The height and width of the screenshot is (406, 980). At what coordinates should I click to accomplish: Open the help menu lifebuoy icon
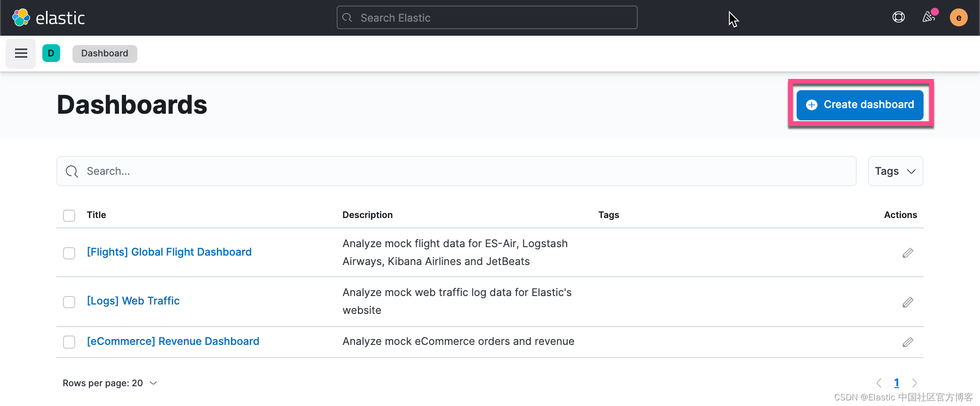coord(898,17)
